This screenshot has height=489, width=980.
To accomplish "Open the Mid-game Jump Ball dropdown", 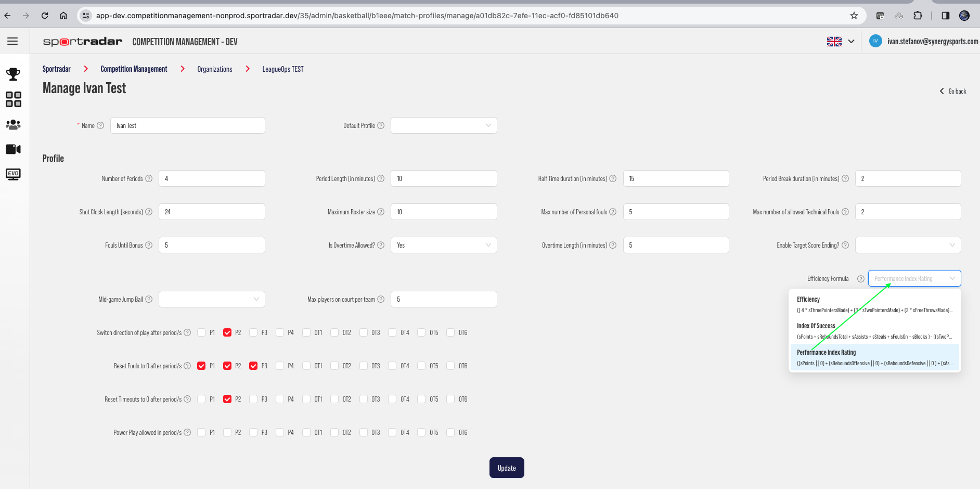I will coord(212,299).
